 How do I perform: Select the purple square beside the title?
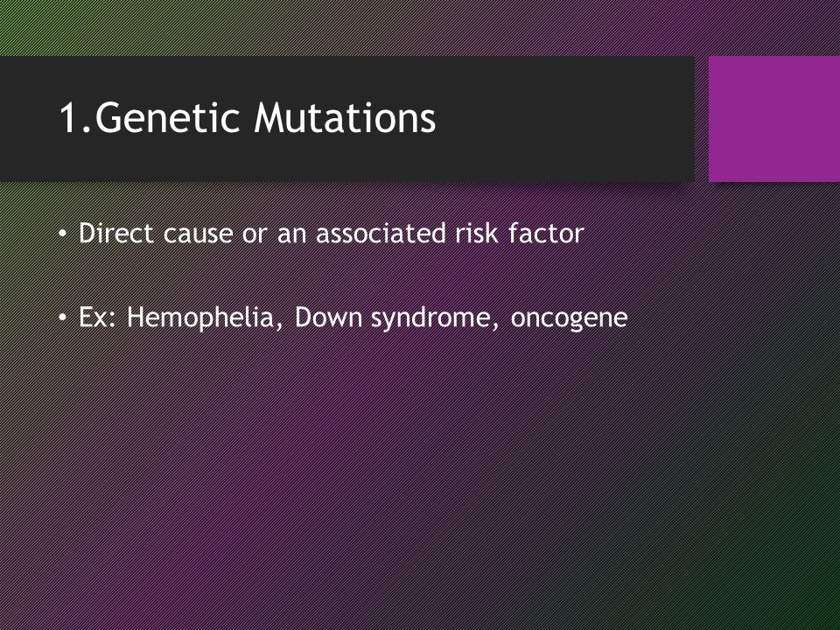point(774,119)
